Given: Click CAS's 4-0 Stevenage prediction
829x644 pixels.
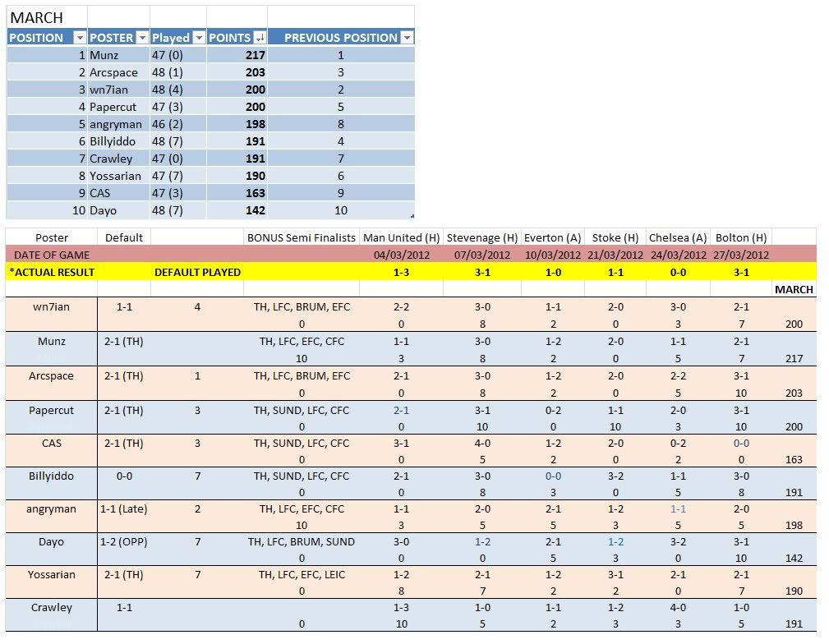Looking at the screenshot, I should click(x=482, y=443).
